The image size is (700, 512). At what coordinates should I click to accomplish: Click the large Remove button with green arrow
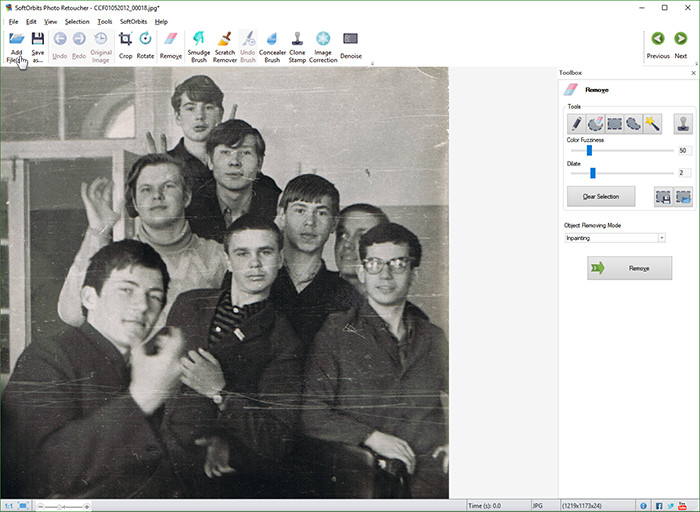[x=629, y=268]
